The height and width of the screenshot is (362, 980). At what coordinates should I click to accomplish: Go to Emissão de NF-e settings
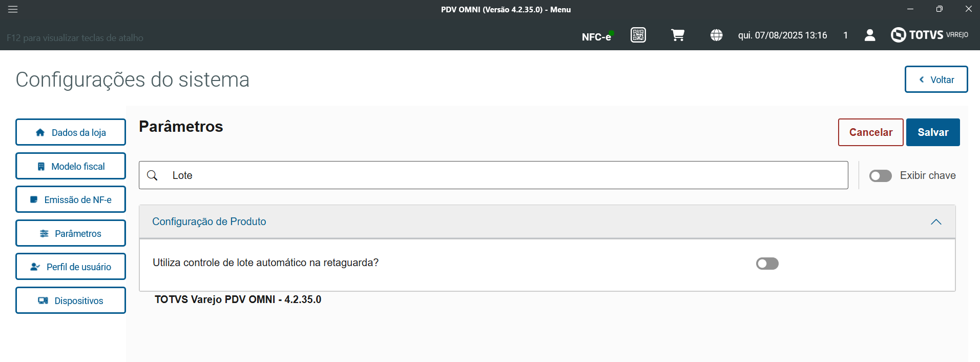[71, 199]
